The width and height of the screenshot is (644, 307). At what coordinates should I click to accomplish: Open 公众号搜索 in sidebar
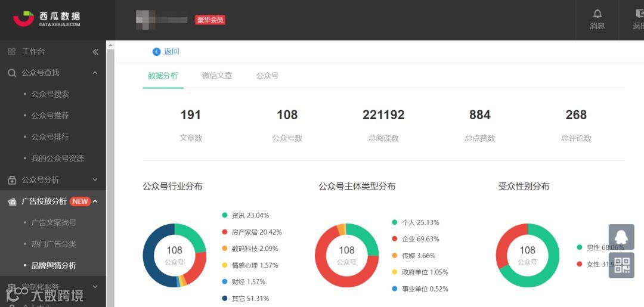pyautogui.click(x=50, y=94)
